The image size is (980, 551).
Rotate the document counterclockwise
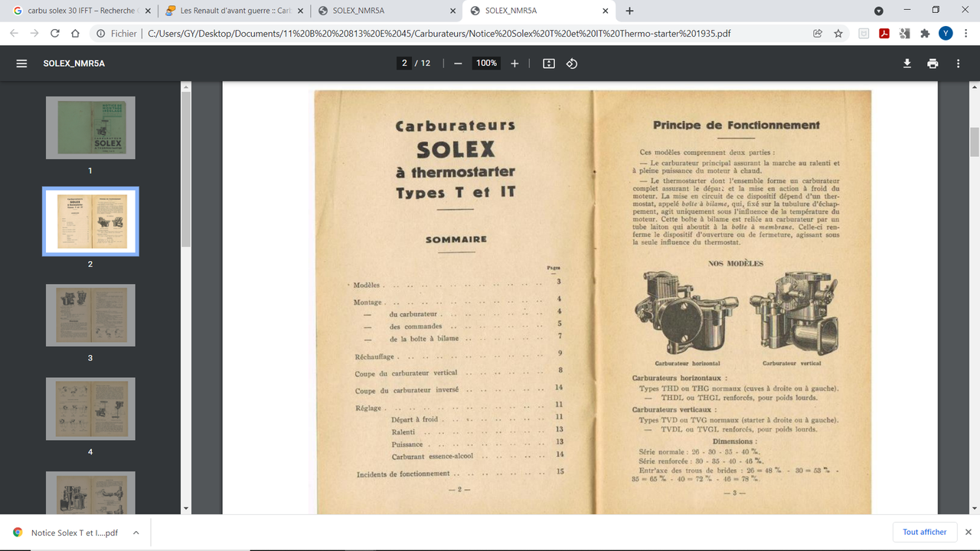pyautogui.click(x=572, y=64)
